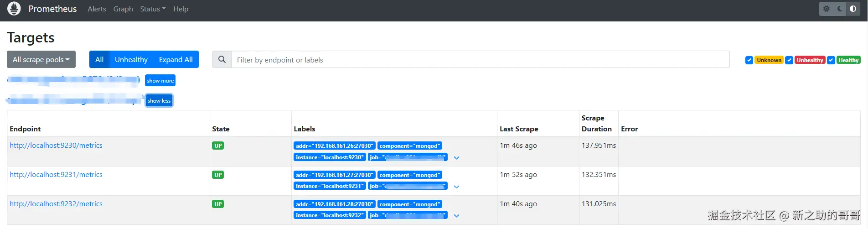Screen dimensions: 868x229
Task: Click the search magnifier icon
Action: [222, 59]
